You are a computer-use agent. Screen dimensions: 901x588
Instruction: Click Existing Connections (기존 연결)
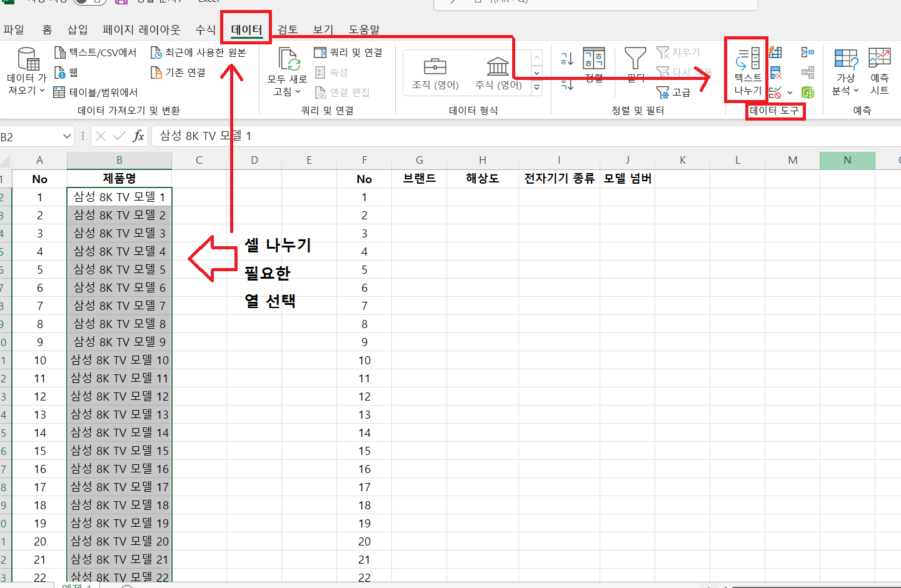pos(178,72)
